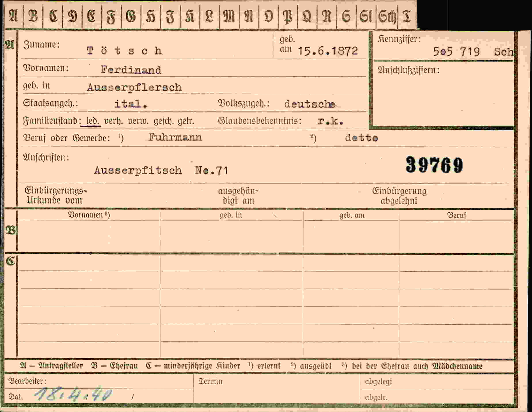Click the 'Beruf oder Gewerbe:' label
Image resolution: width=532 pixels, height=412 pixels.
tap(66, 138)
